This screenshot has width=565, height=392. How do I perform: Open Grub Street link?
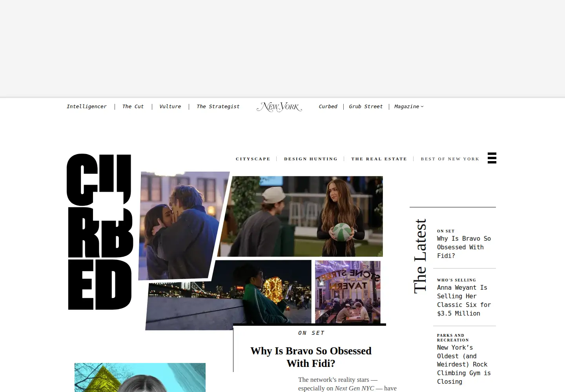[x=366, y=107]
